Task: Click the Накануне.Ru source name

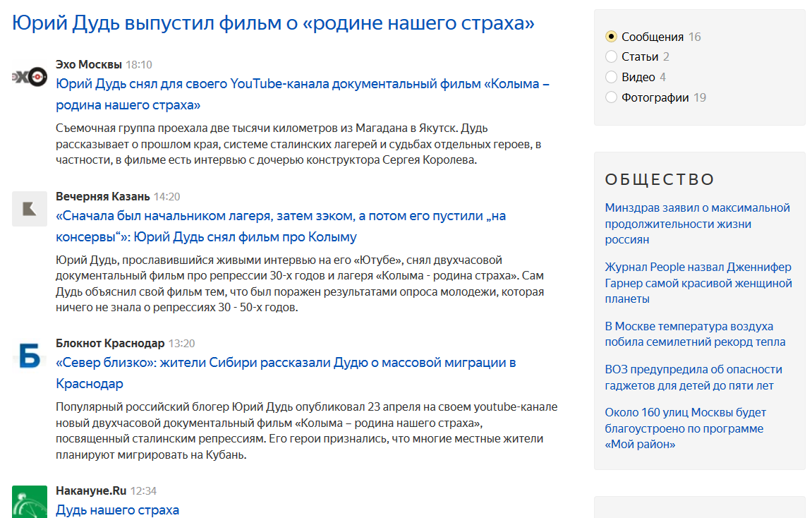Action: coord(91,491)
